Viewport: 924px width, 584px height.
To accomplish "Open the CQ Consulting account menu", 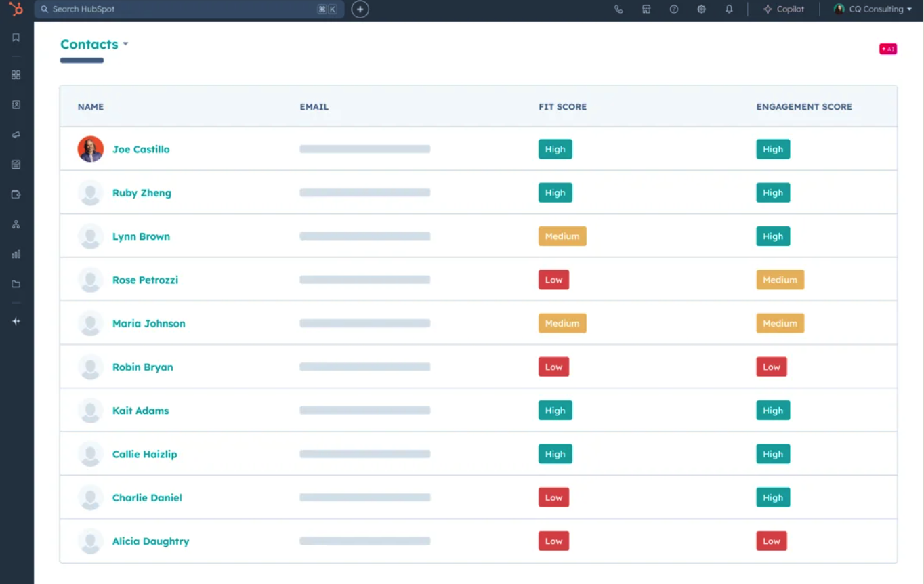I will [x=873, y=9].
